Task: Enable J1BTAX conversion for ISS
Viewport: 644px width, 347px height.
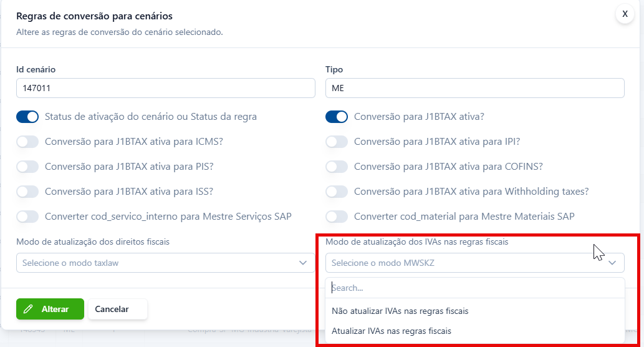Action: click(x=27, y=192)
